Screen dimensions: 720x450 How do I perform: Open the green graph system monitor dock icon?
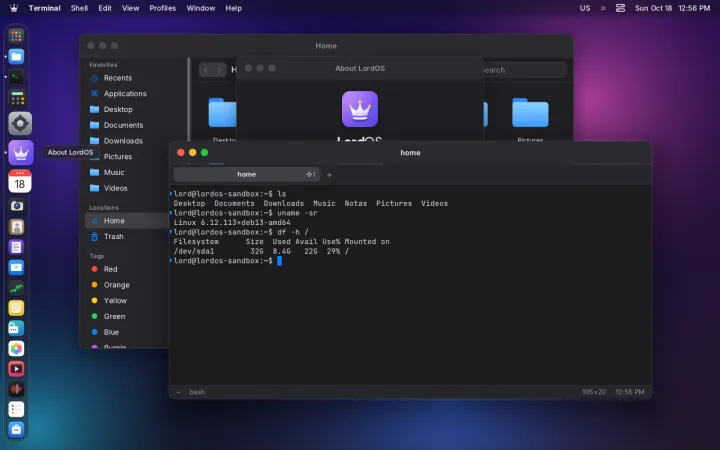(x=16, y=287)
